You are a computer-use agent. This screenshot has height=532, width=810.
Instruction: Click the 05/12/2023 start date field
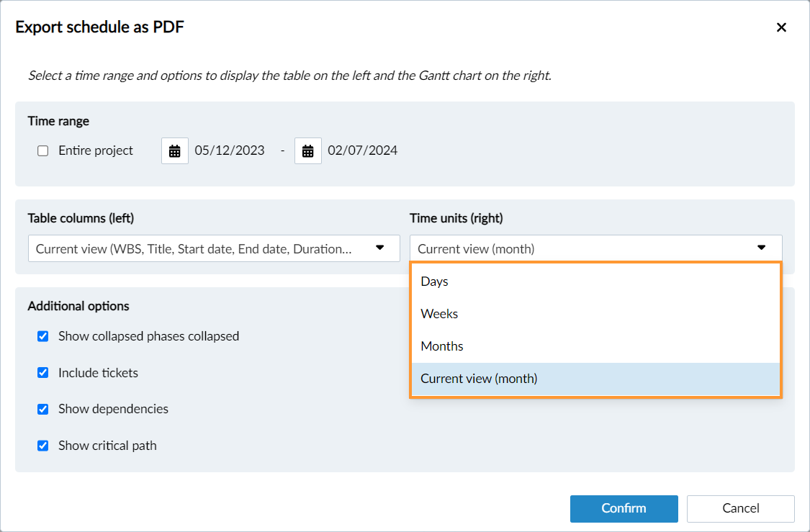(230, 151)
